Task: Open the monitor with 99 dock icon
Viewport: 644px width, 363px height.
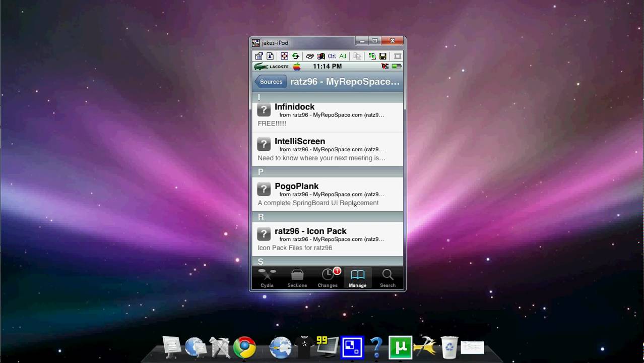Action: point(327,347)
